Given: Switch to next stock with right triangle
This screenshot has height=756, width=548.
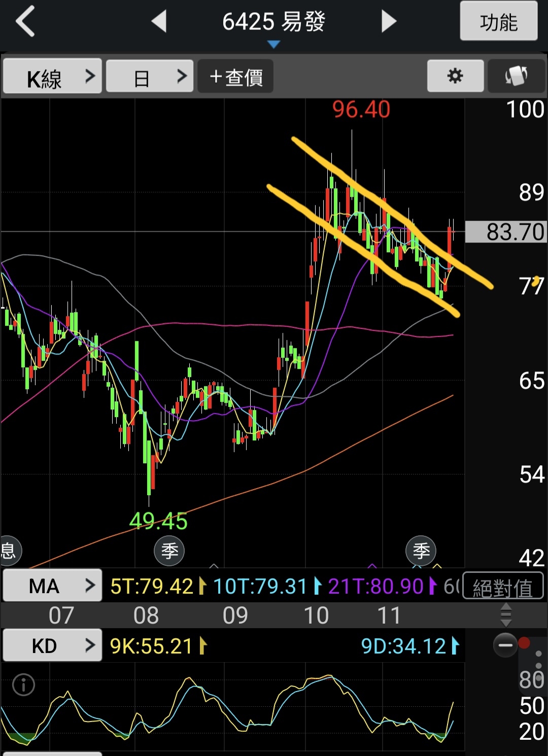Looking at the screenshot, I should click(389, 22).
